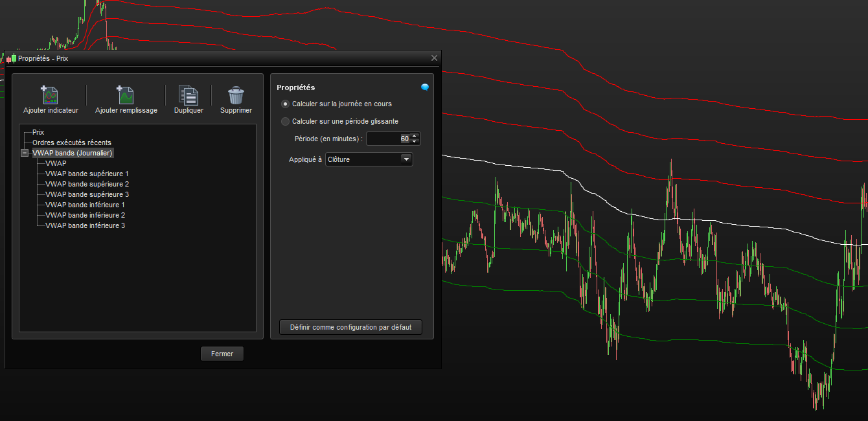Decrease the Période minutes value
The image size is (868, 421).
[415, 141]
